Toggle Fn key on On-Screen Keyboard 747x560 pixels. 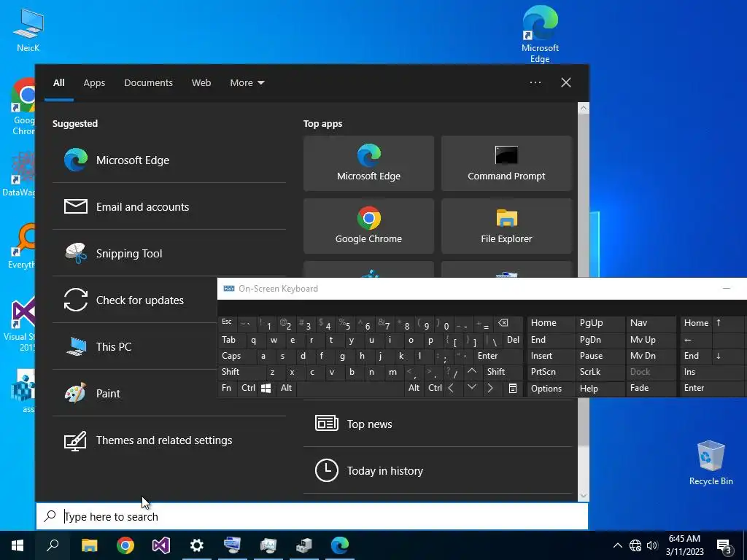click(227, 388)
